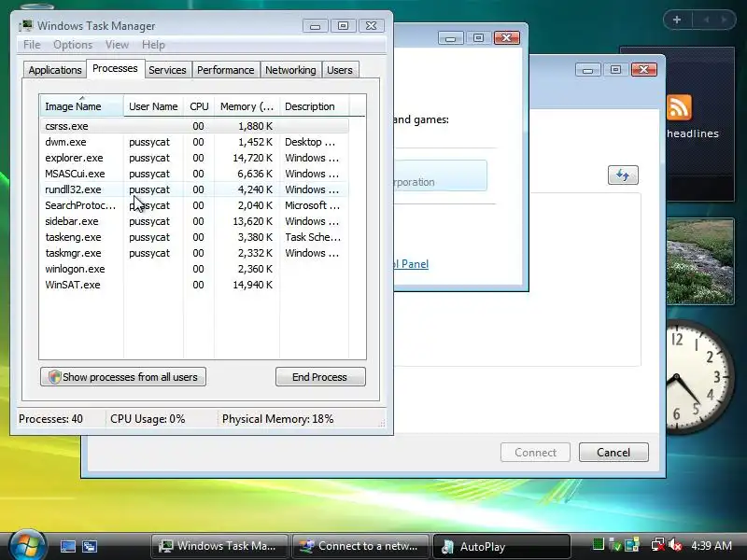The height and width of the screenshot is (560, 747).
Task: Select the explorer.exe process
Action: click(x=194, y=158)
